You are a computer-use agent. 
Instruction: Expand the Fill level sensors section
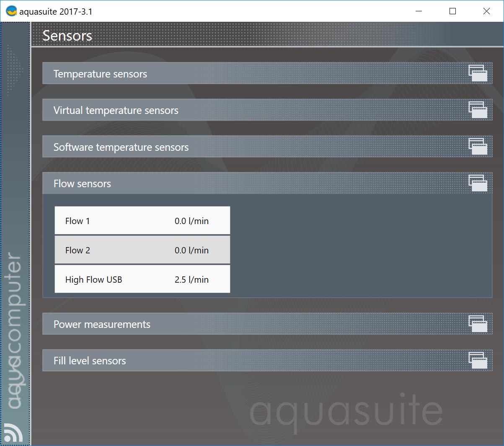pos(267,360)
